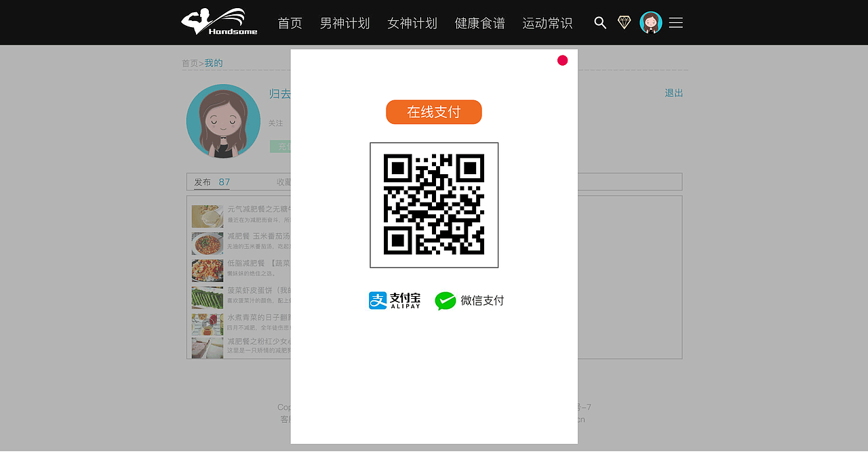
Task: Select the 发布 87 tab
Action: tap(212, 182)
